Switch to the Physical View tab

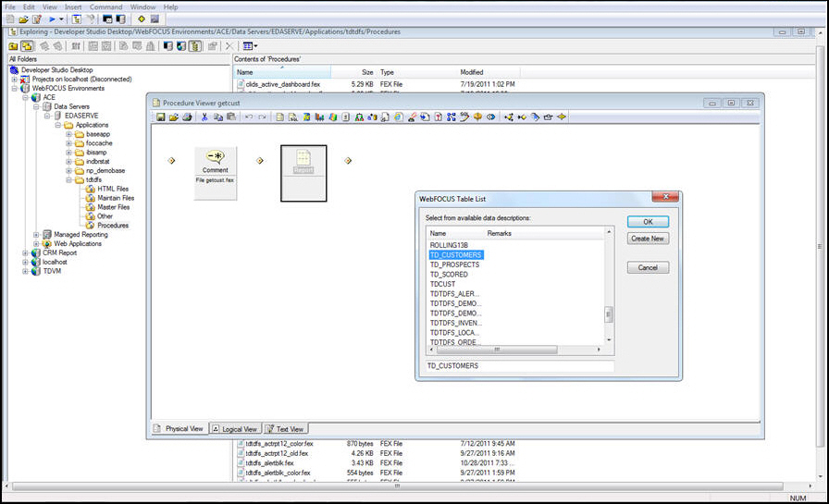[179, 428]
